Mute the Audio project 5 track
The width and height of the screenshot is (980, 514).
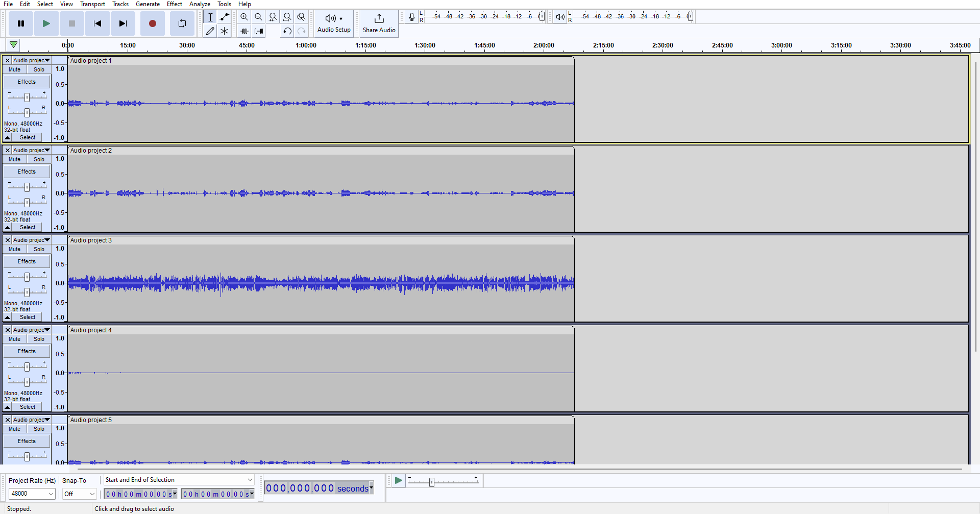pyautogui.click(x=15, y=429)
